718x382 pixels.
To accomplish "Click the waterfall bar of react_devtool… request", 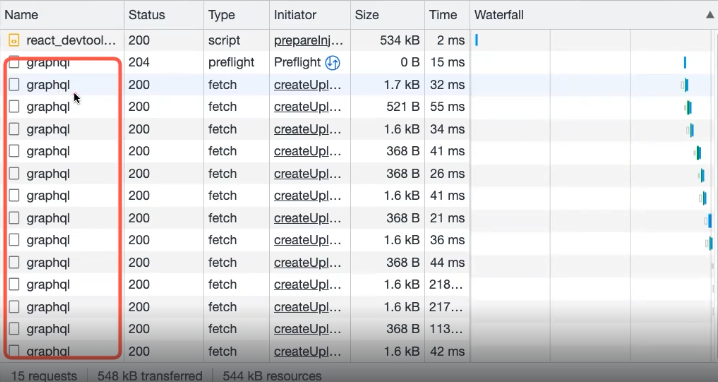I will tap(477, 40).
